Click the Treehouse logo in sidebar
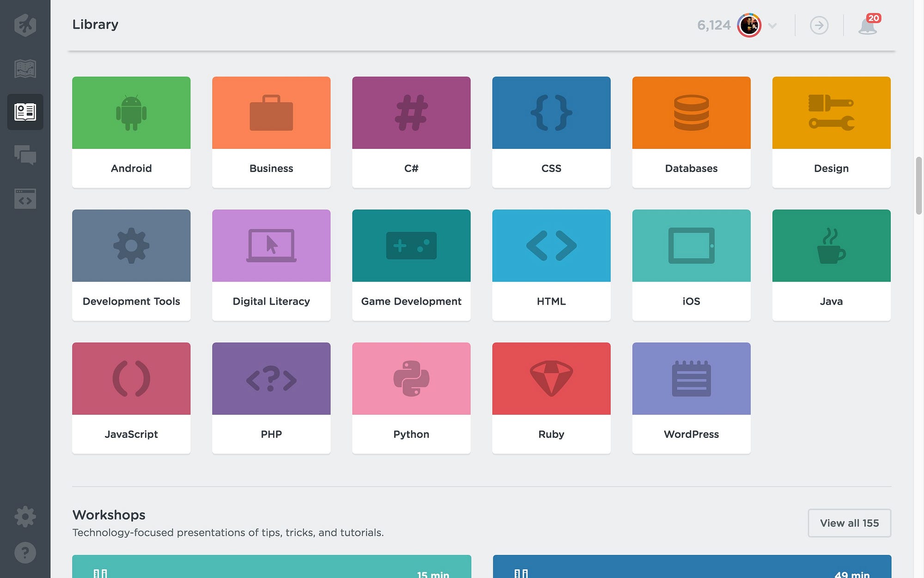 tap(25, 25)
